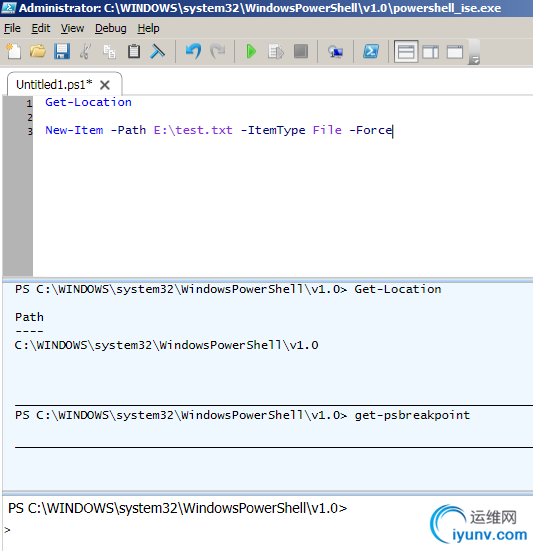Close the Untitled1.ps1 tab

point(105,85)
